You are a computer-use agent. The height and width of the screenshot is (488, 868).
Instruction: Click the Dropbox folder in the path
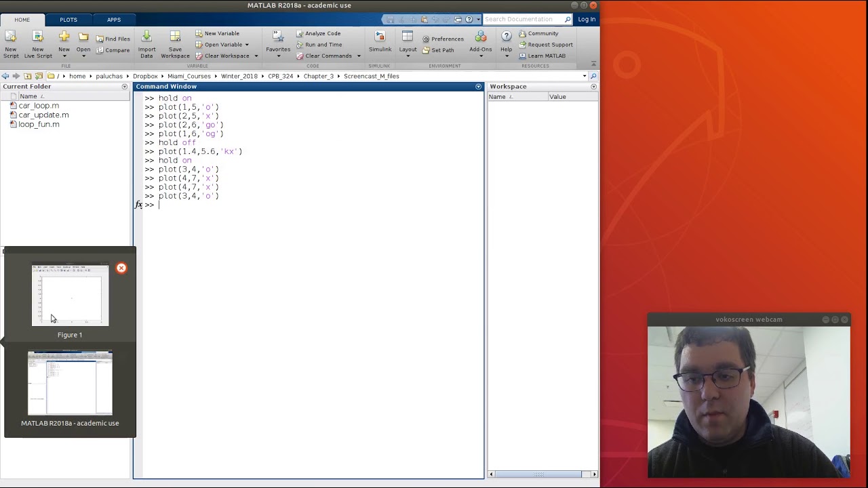point(145,76)
